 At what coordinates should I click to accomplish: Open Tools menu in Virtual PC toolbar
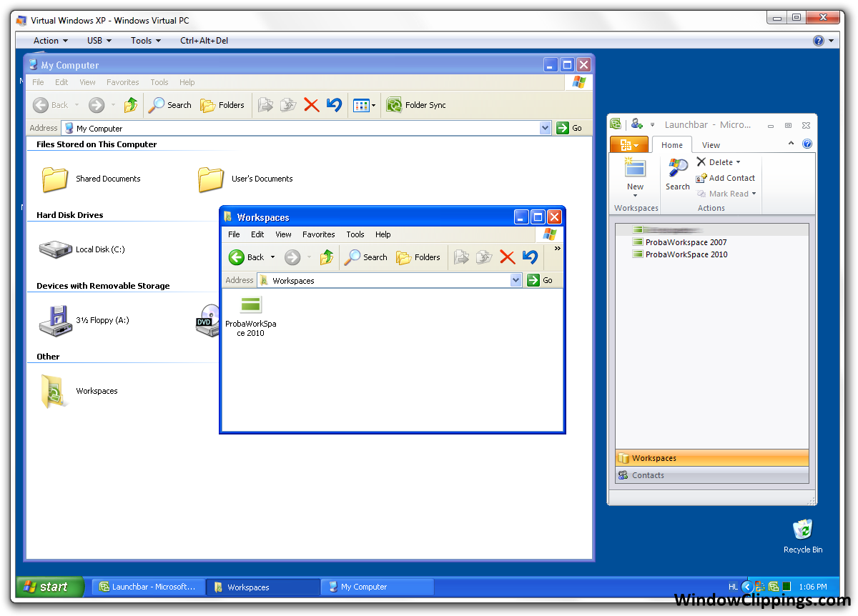pos(146,41)
